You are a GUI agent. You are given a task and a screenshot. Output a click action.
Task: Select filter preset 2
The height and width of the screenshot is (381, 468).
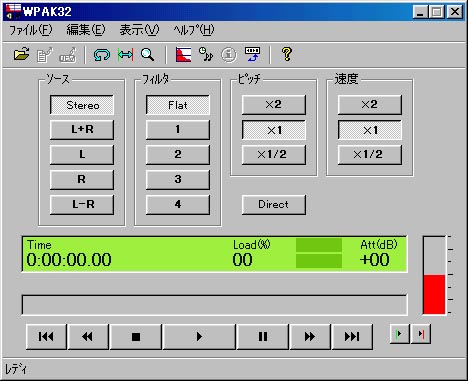click(178, 155)
